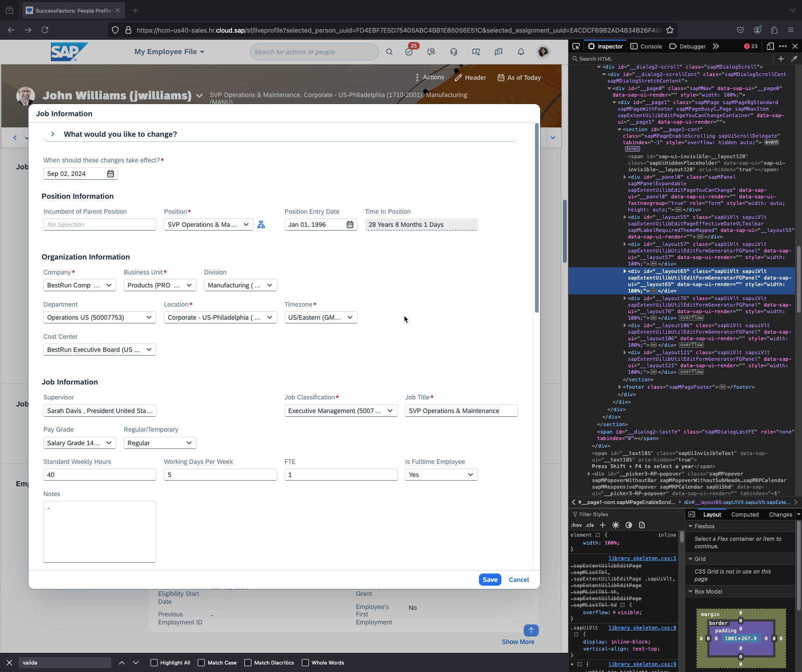
Task: Click the dialog vertical scrollbar
Action: click(537, 218)
